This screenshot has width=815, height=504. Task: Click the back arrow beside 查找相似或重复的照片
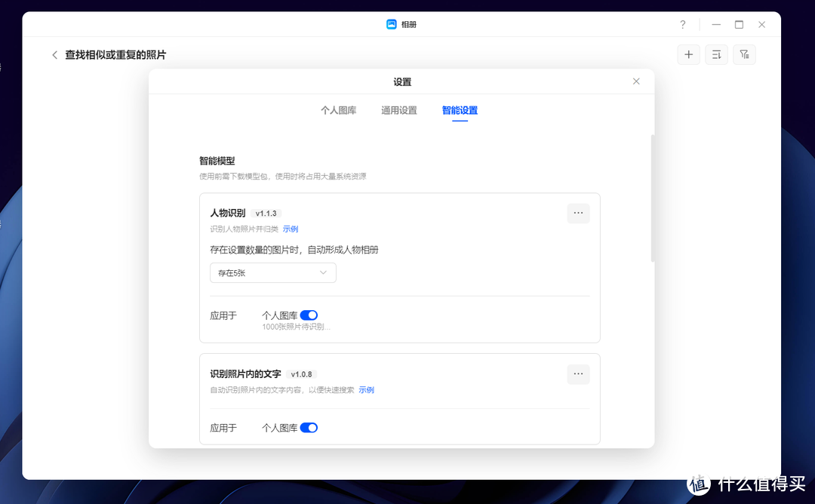pyautogui.click(x=54, y=54)
